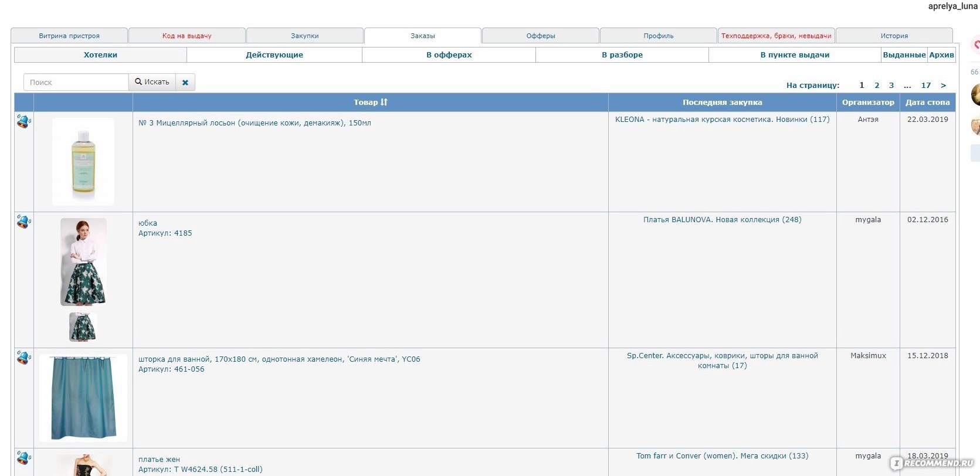Open the Профиль tab
This screenshot has height=476, width=980.
click(x=659, y=36)
